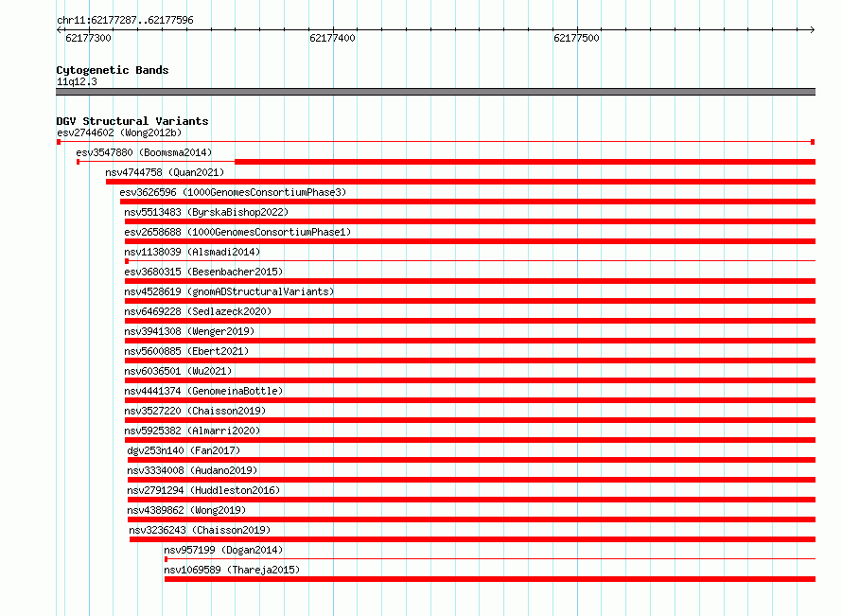Image resolution: width=842 pixels, height=616 pixels.
Task: Open esv3626596 (1000GenomesConsortiumPhase3) entry
Action: tap(233, 192)
